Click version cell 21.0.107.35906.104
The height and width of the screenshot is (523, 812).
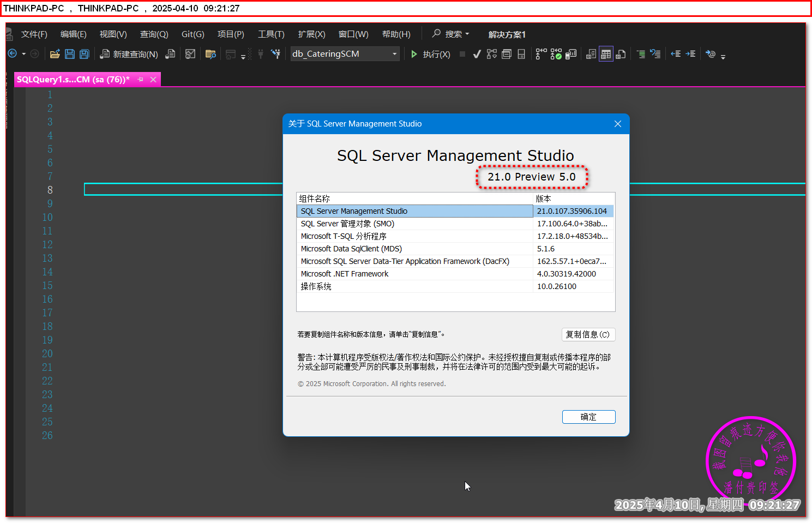572,211
